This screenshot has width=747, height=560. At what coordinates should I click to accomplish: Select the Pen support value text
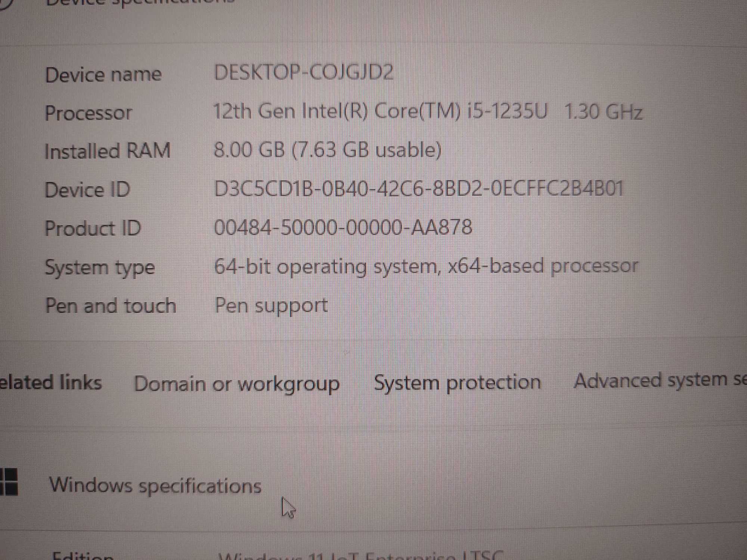271,306
